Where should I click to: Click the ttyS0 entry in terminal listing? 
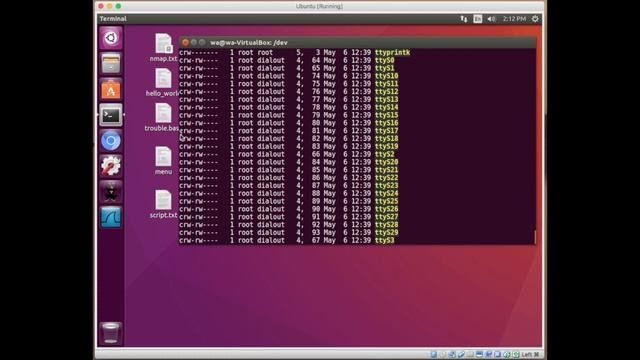point(384,60)
